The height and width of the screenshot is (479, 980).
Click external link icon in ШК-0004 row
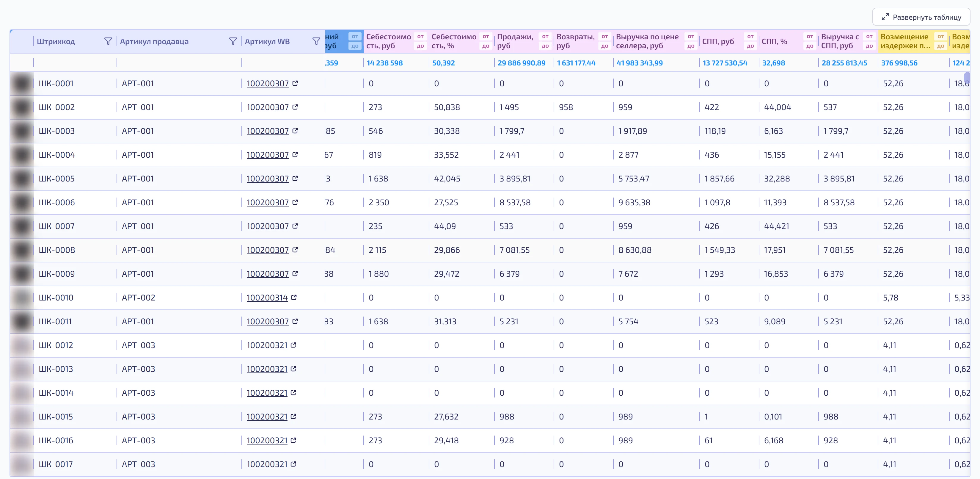point(295,155)
